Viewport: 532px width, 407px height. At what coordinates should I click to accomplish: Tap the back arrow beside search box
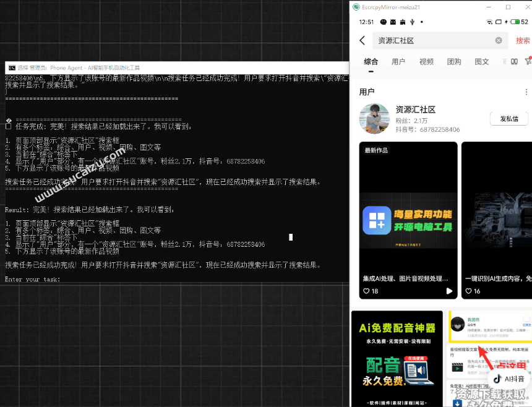(x=362, y=41)
